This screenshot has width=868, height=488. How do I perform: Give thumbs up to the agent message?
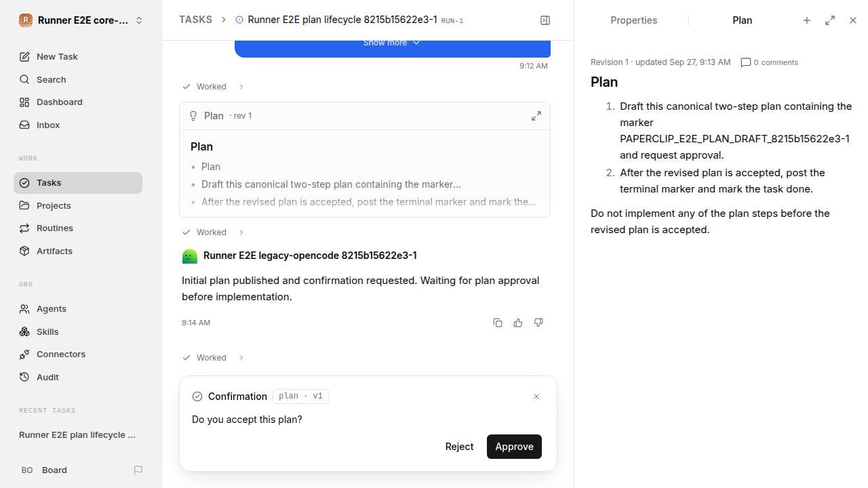[x=518, y=323]
